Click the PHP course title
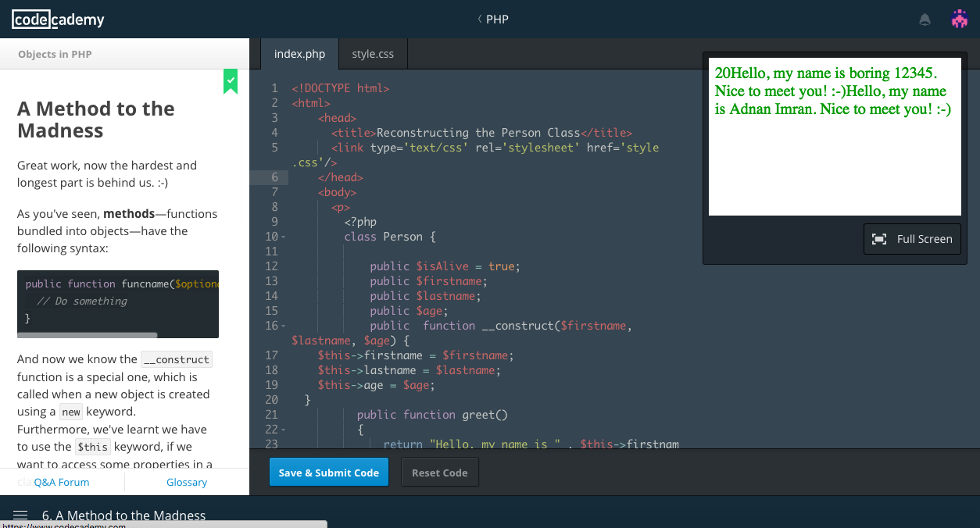Screen dimensions: 980x528 [x=497, y=20]
